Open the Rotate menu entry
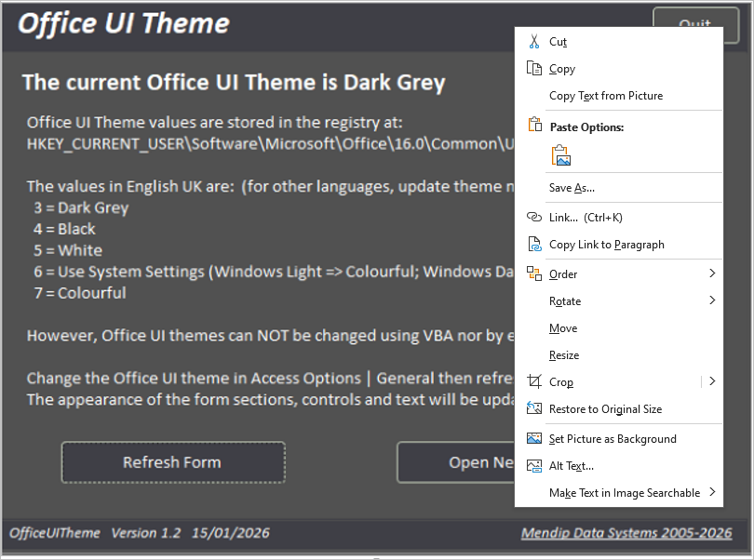The image size is (754, 560). (x=618, y=300)
